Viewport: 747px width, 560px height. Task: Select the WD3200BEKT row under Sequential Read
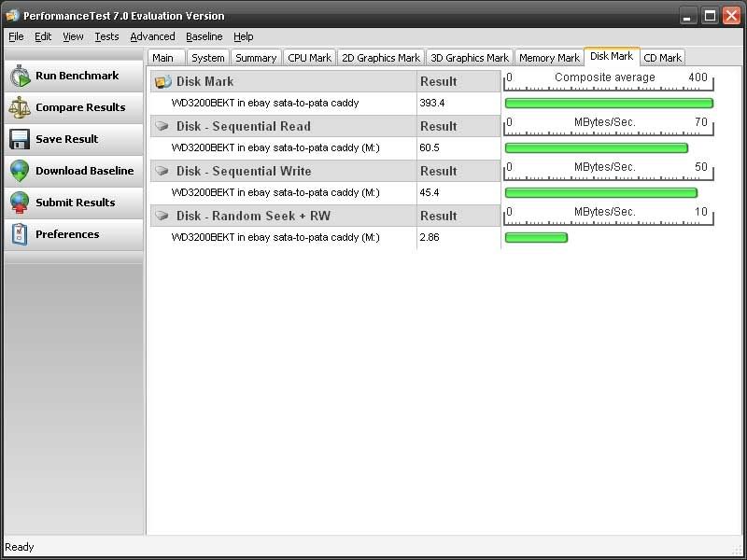(x=326, y=147)
